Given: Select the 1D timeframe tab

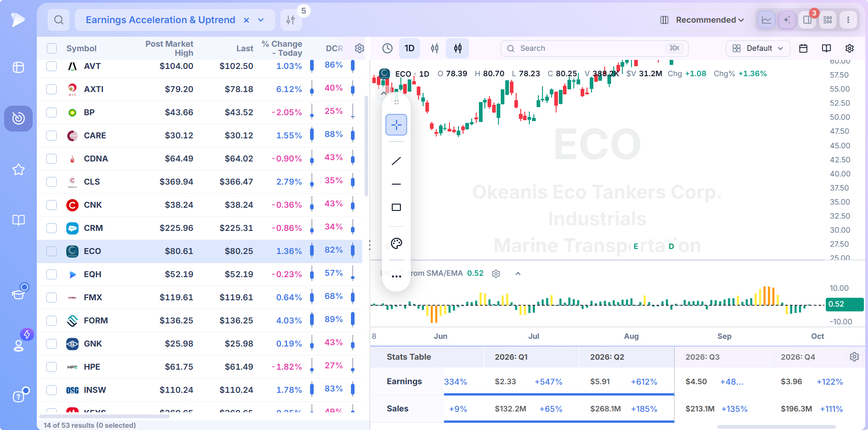Looking at the screenshot, I should tap(409, 48).
